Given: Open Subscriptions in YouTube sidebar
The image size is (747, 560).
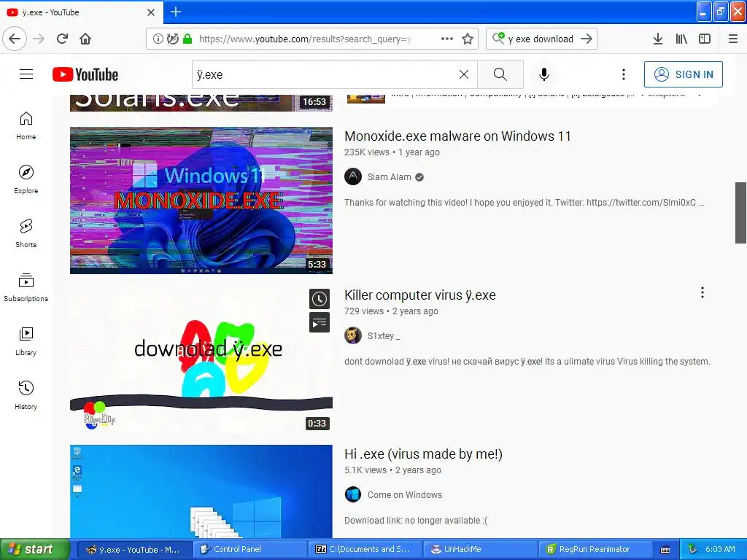Looking at the screenshot, I should click(26, 287).
